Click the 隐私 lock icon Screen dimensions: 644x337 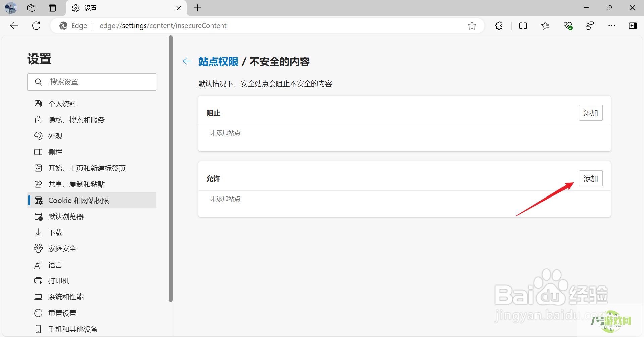pos(38,120)
